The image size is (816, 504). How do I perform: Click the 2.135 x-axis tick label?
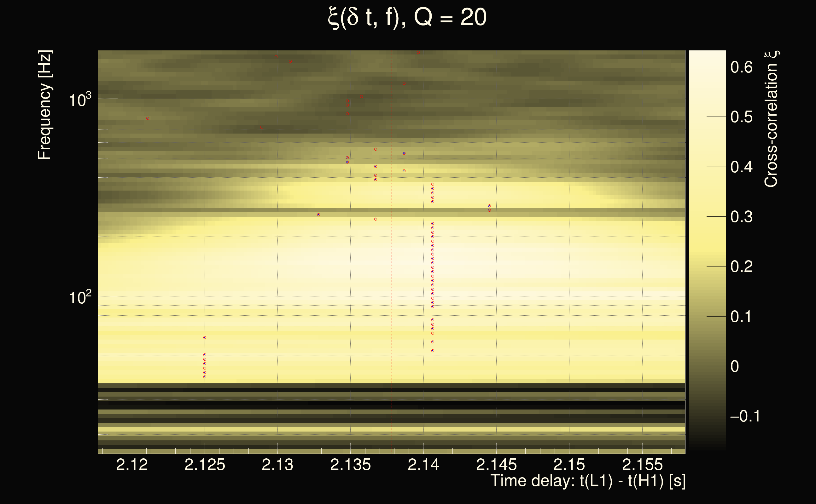[350, 465]
